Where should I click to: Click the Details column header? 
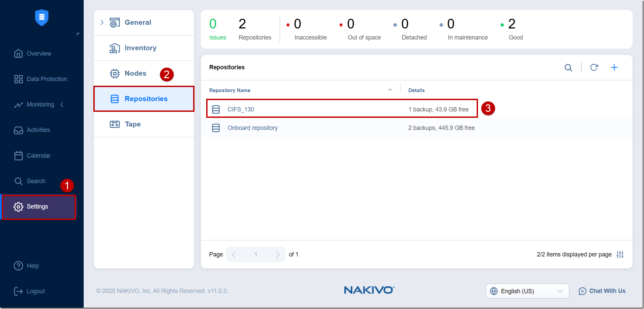(x=416, y=90)
